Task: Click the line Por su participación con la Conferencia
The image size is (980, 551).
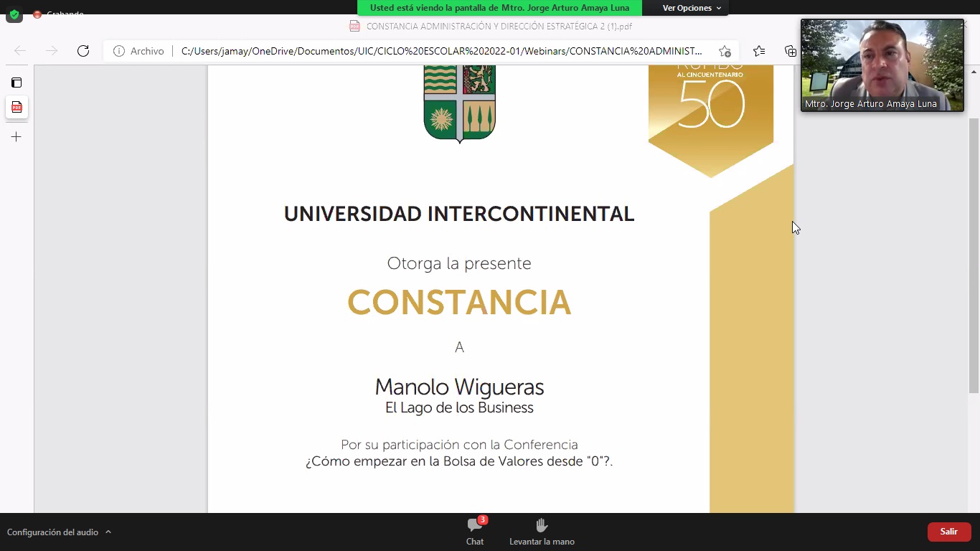Action: point(459,445)
